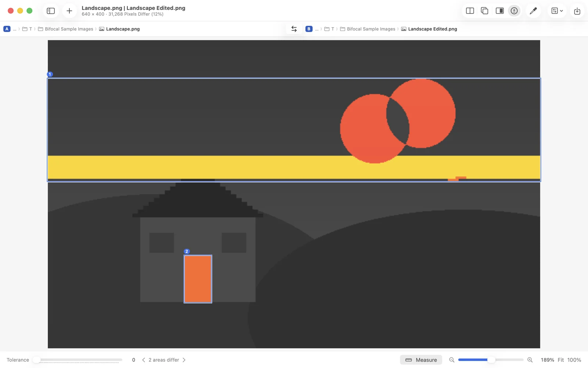The image size is (588, 368).
Task: Click Fit to fit image
Action: pyautogui.click(x=561, y=360)
